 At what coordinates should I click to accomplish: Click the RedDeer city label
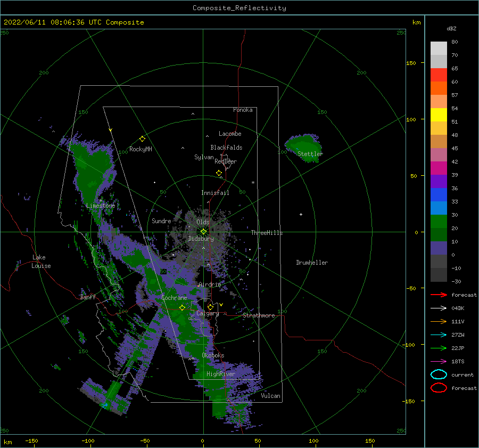[226, 161]
